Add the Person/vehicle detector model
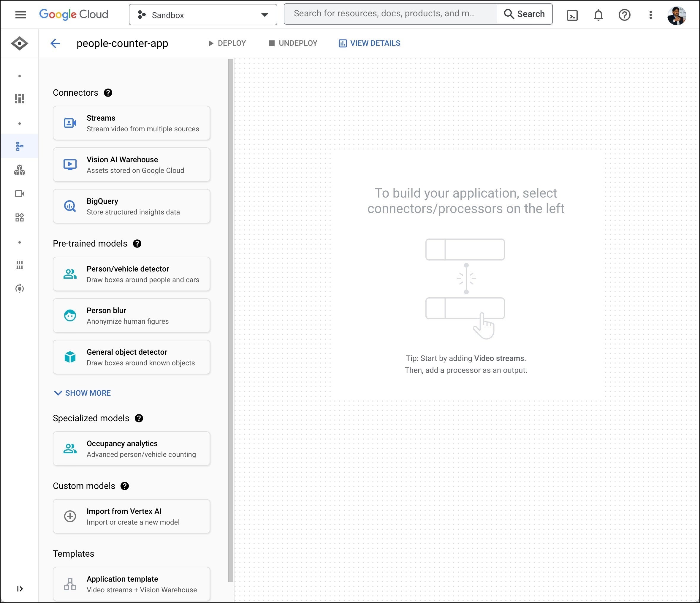The height and width of the screenshot is (603, 700). pyautogui.click(x=132, y=274)
